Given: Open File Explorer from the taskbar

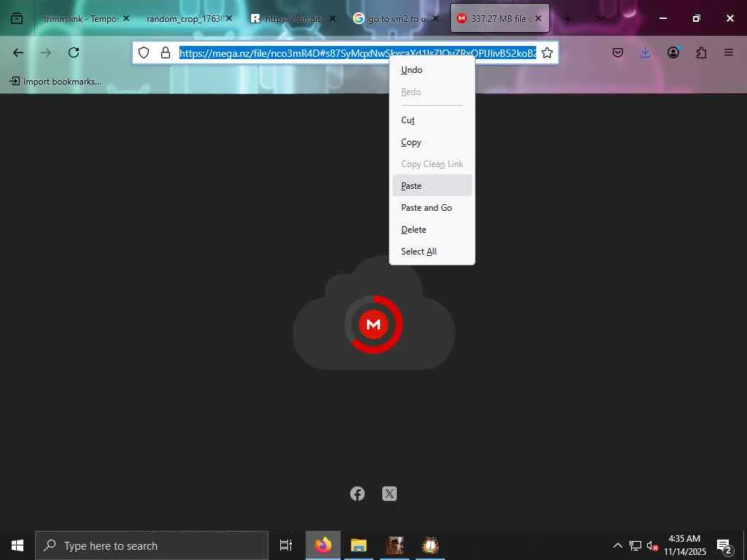Looking at the screenshot, I should tap(359, 545).
